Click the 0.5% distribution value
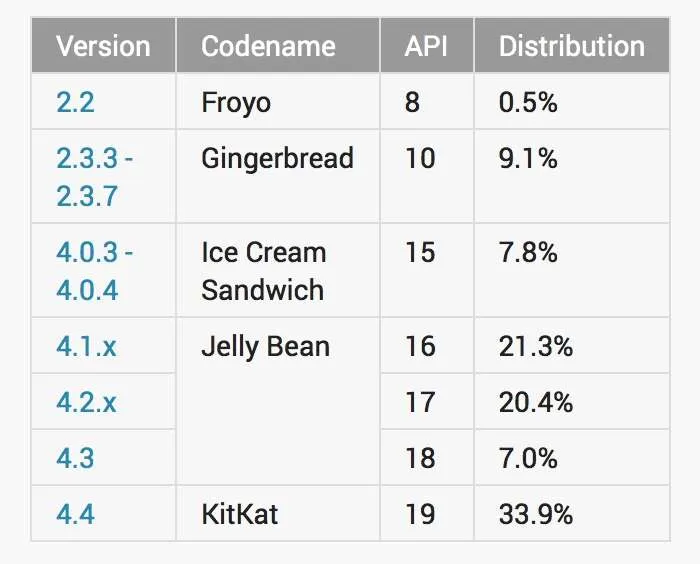700x564 pixels. (x=528, y=102)
